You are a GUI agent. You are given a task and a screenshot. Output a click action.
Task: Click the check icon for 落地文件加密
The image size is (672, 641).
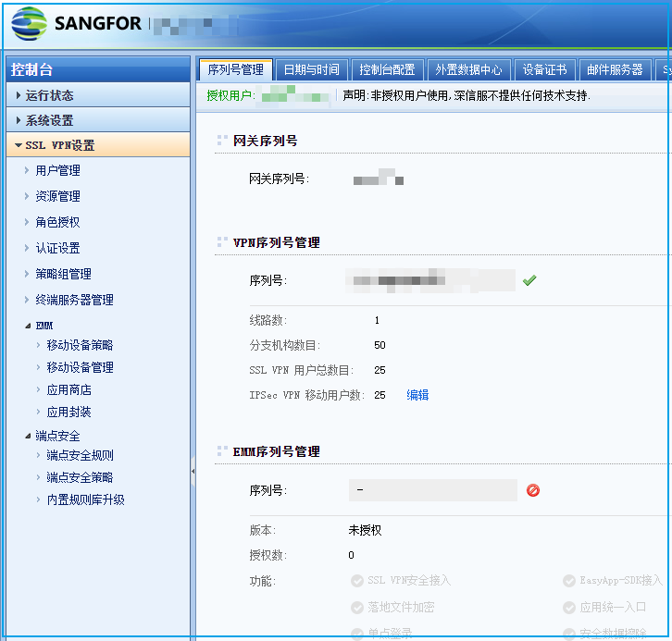pyautogui.click(x=357, y=607)
